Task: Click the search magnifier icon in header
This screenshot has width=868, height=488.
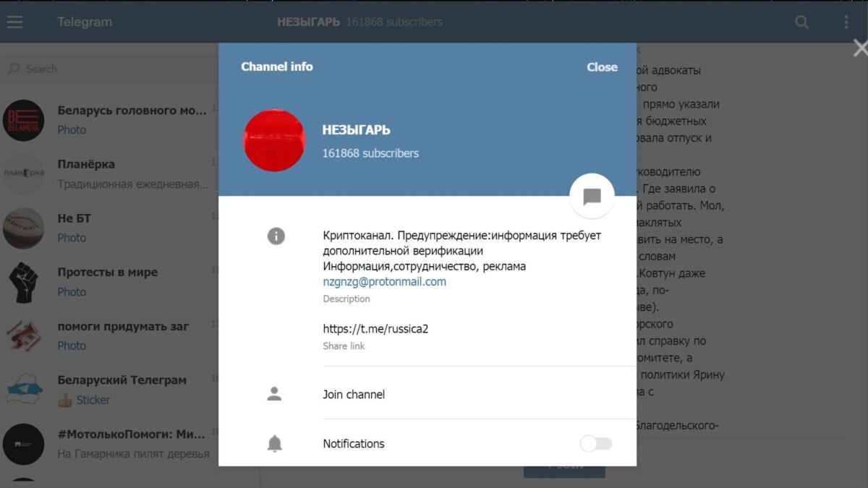Action: point(802,22)
